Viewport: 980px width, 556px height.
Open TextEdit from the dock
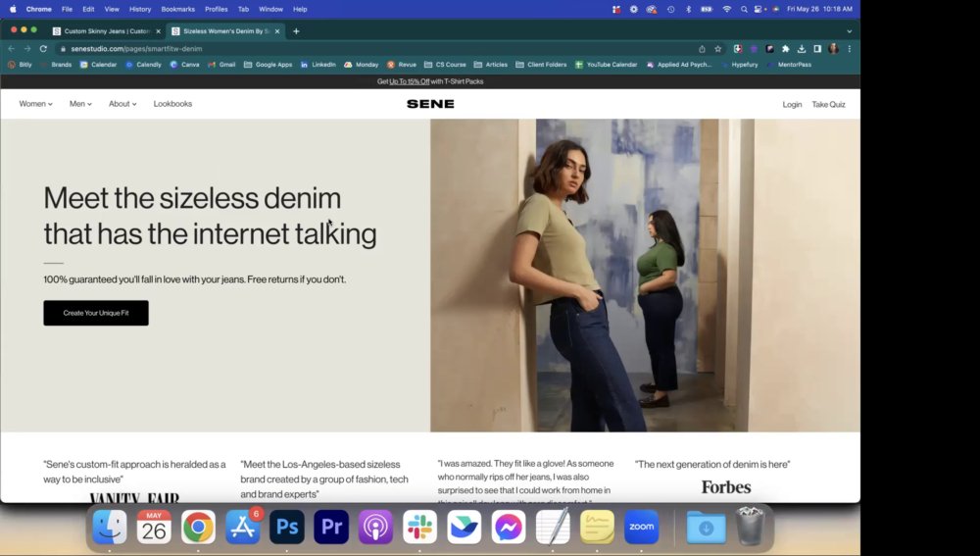[x=553, y=527]
